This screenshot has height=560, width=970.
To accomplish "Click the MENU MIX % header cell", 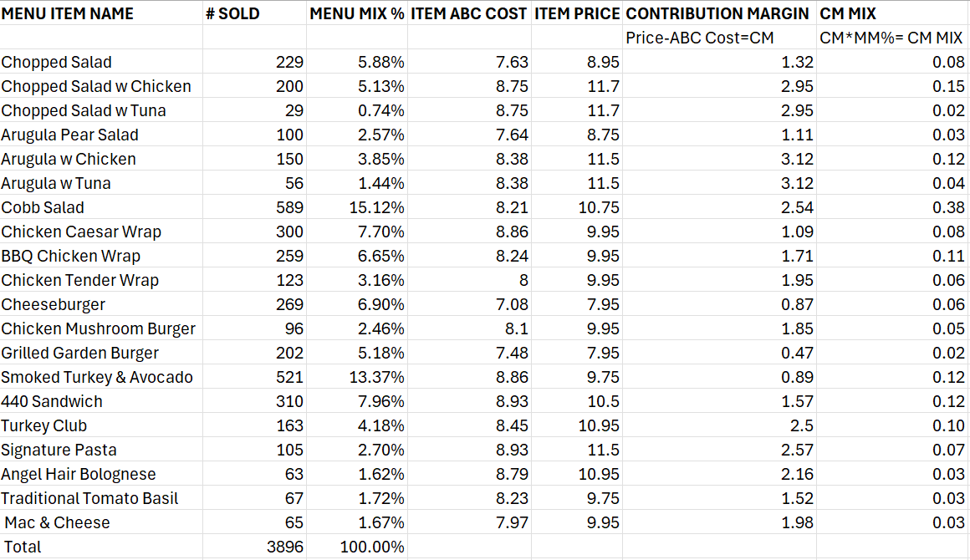I will 357,13.
